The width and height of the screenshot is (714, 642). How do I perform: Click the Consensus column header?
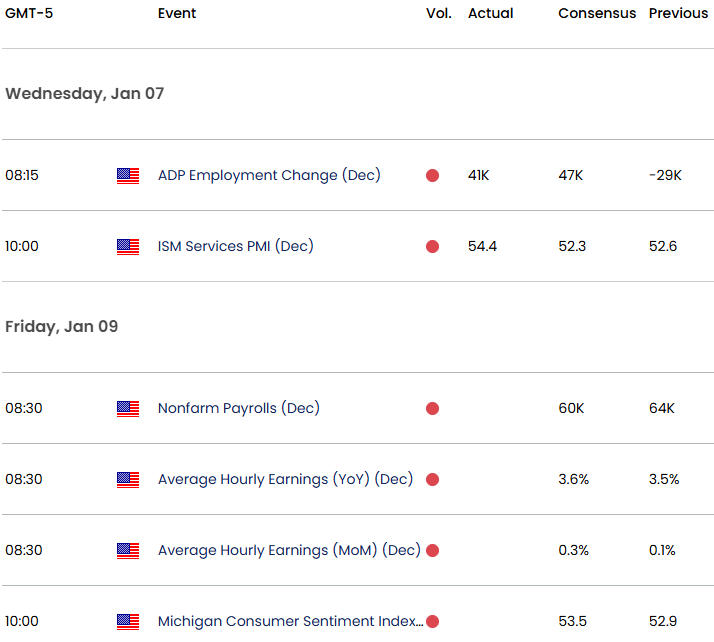[x=597, y=14]
